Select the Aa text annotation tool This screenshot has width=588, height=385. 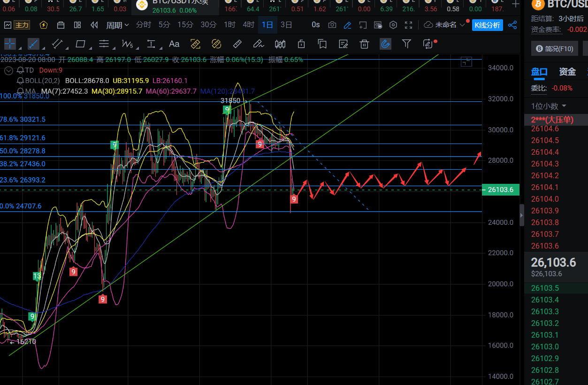tap(174, 44)
